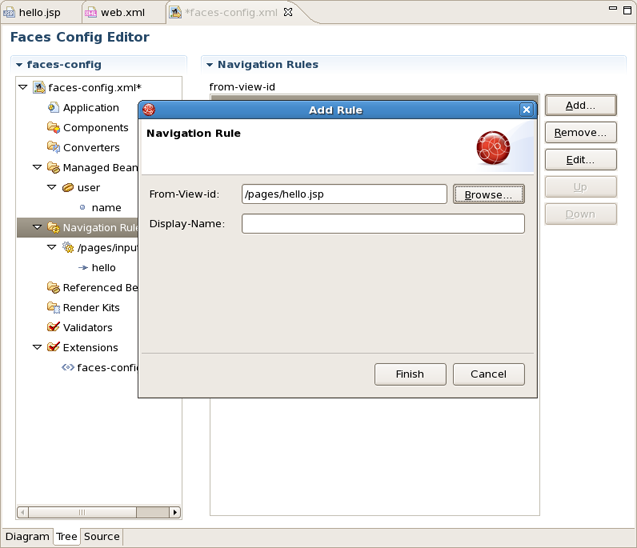Select the hello navigation case item

coord(104,268)
